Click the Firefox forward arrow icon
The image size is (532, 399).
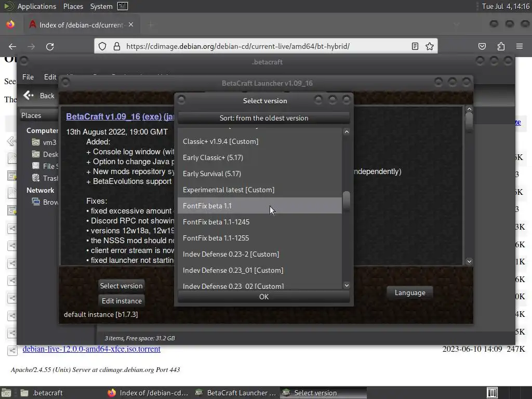(31, 46)
